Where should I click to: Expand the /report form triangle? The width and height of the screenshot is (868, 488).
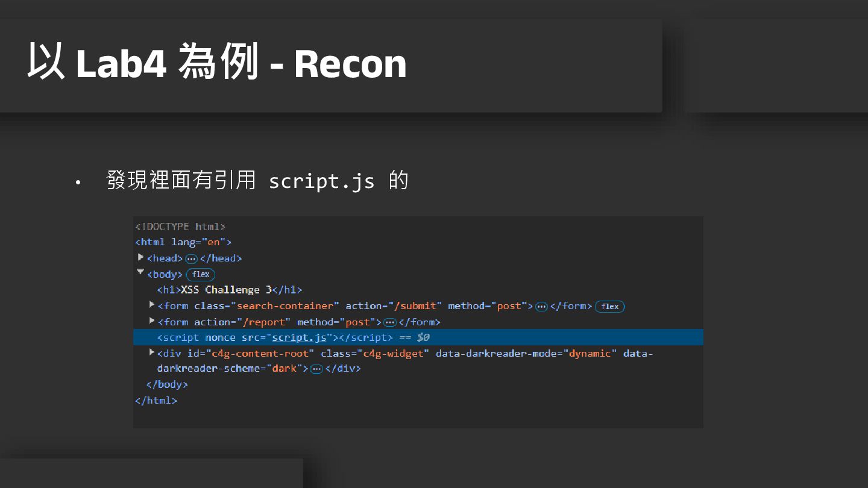pyautogui.click(x=152, y=321)
